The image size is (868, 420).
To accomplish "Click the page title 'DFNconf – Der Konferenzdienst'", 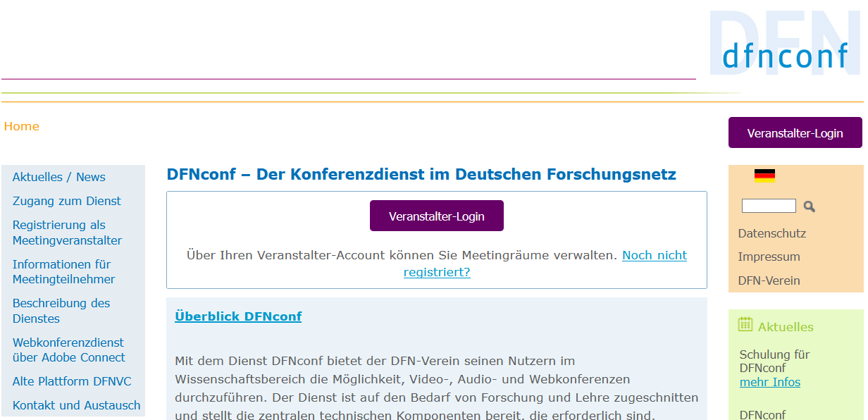I will [x=421, y=174].
